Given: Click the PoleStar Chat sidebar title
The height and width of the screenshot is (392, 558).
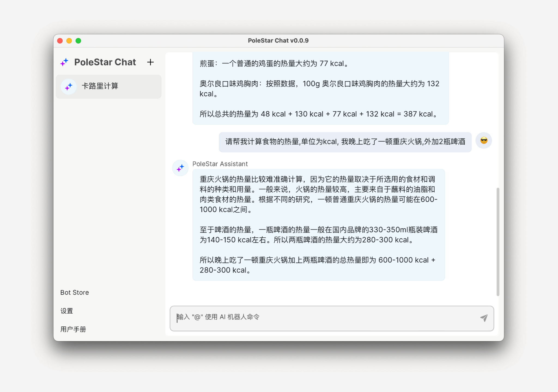Looking at the screenshot, I should pos(105,62).
